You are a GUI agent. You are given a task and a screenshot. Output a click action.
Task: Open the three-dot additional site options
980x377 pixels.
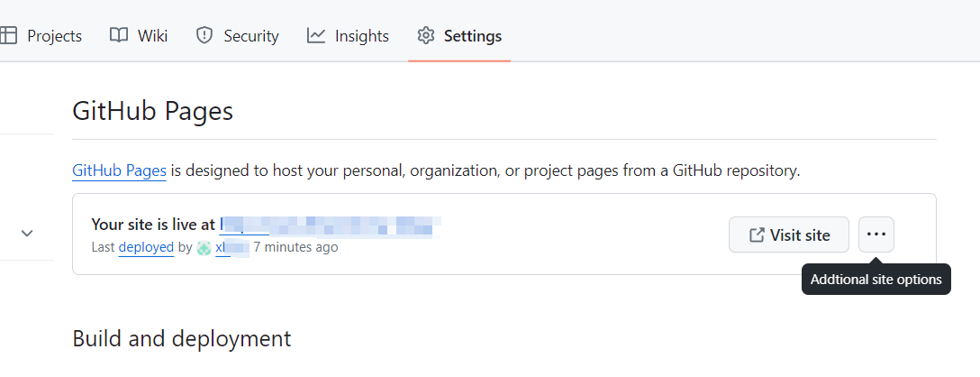(876, 235)
